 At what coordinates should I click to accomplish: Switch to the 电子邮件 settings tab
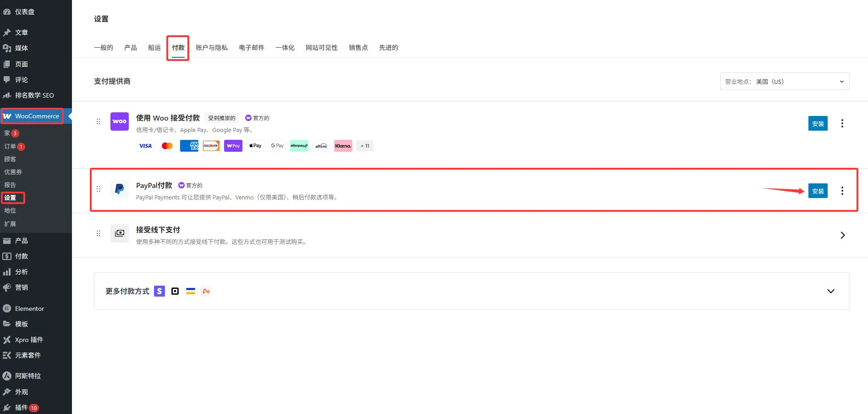coord(252,48)
